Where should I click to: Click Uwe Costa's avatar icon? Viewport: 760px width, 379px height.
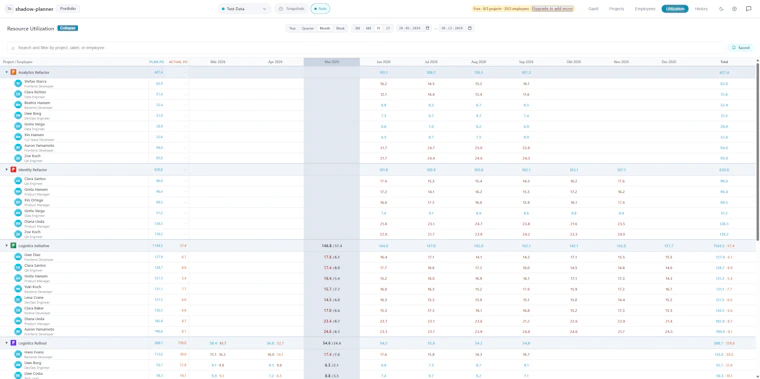[x=18, y=375]
